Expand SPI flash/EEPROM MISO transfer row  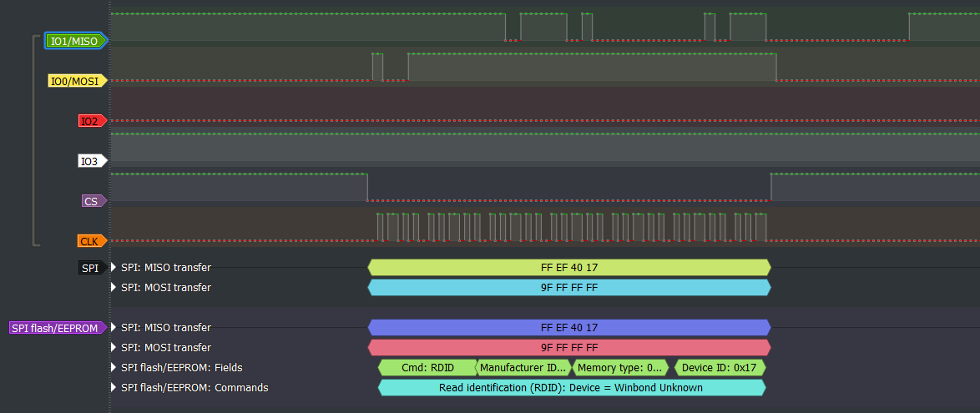tap(114, 327)
